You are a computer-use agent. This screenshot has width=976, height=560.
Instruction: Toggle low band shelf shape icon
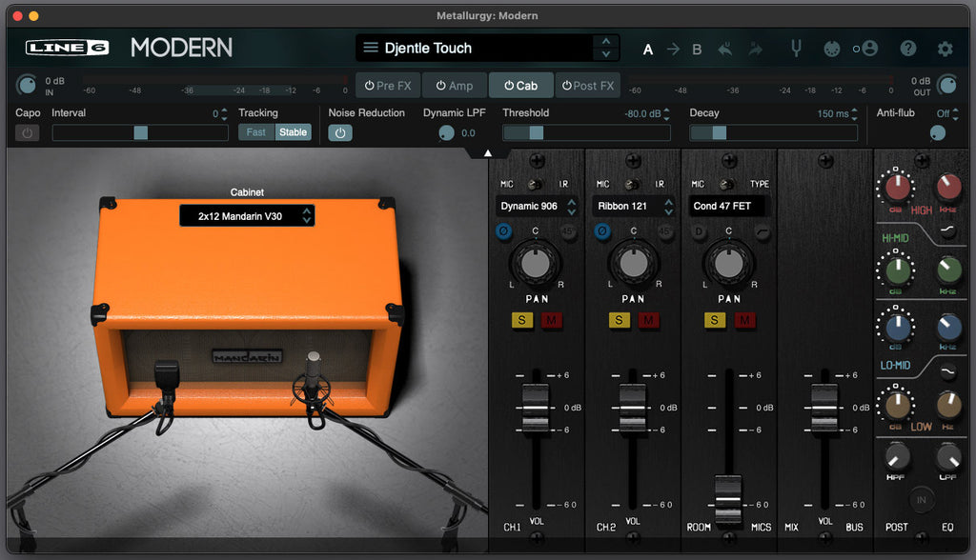tap(946, 372)
